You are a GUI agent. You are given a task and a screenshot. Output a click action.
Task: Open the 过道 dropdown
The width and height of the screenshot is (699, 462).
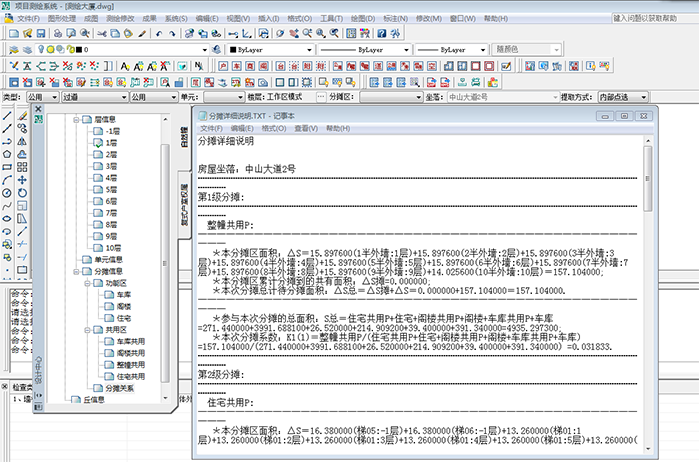coord(95,97)
